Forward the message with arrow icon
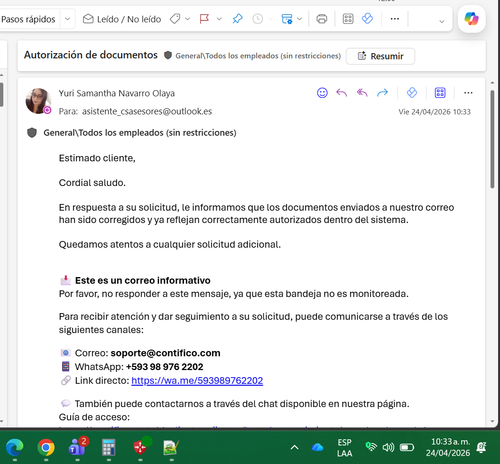The width and height of the screenshot is (500, 464). click(x=382, y=93)
